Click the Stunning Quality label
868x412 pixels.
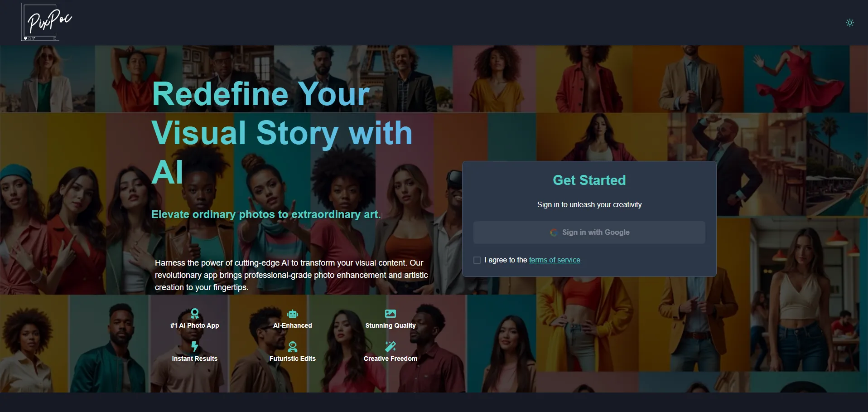point(391,325)
